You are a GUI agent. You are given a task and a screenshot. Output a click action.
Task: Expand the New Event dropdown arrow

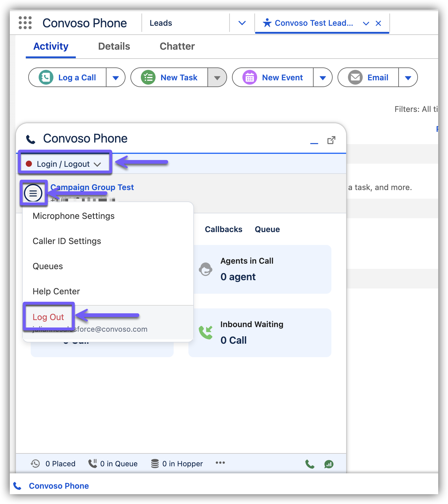[x=322, y=78]
